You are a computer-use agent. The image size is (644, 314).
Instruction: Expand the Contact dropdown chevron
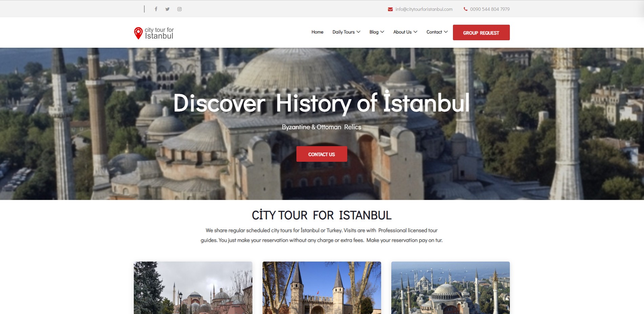[x=446, y=32]
